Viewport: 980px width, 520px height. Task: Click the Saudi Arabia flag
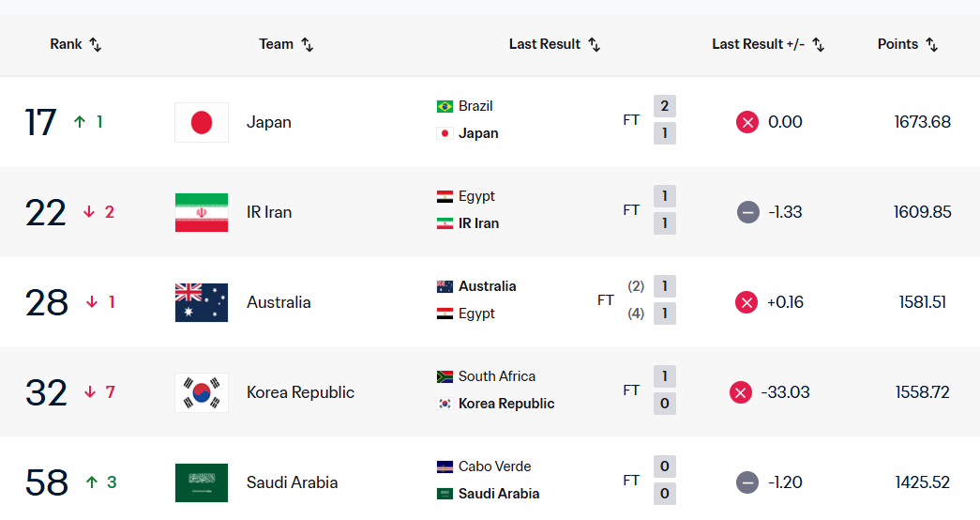(202, 482)
